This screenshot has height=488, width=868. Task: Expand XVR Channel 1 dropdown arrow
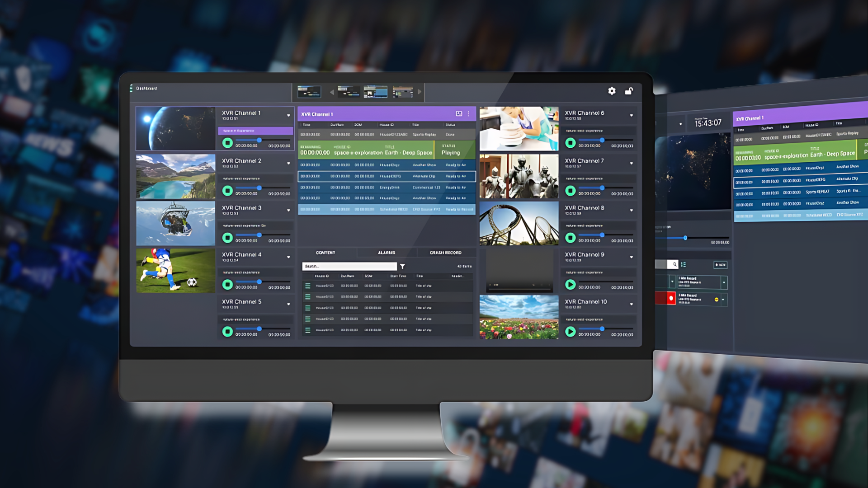[288, 116]
